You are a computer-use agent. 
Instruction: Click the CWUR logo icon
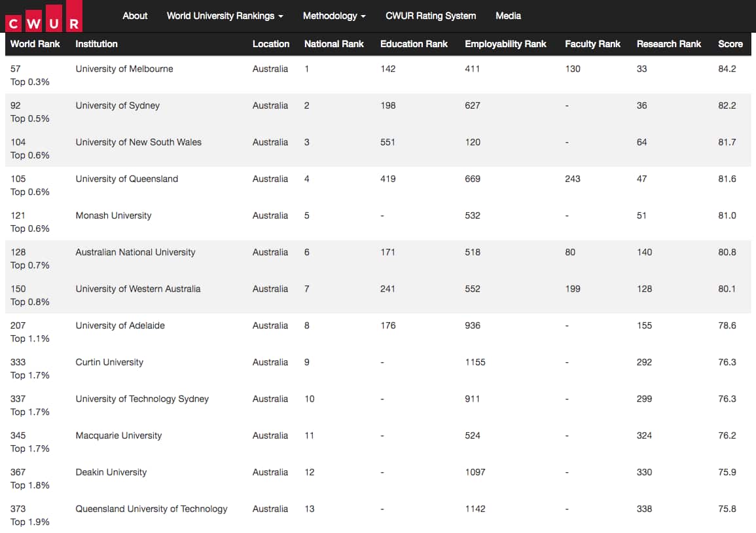pos(43,18)
